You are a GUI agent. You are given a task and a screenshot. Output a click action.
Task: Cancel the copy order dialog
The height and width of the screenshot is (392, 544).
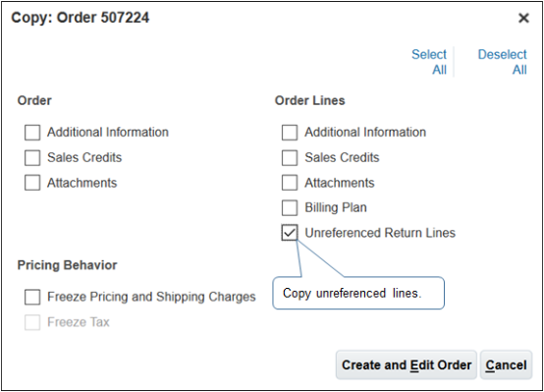tap(506, 364)
